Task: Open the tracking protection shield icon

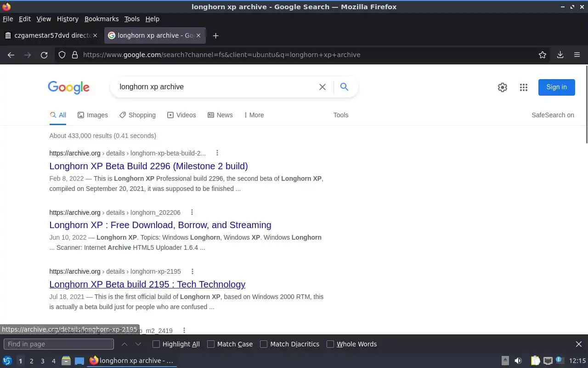Action: point(62,55)
